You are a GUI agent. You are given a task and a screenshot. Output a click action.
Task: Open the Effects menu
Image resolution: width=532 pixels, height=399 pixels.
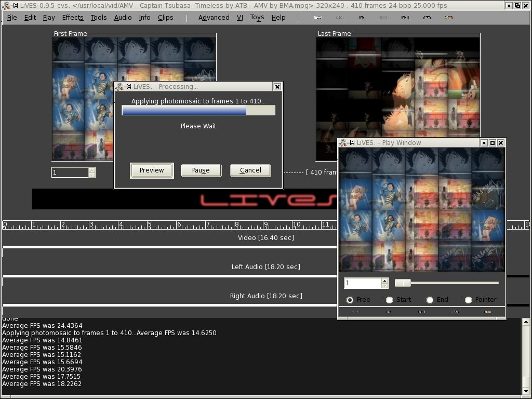[73, 18]
